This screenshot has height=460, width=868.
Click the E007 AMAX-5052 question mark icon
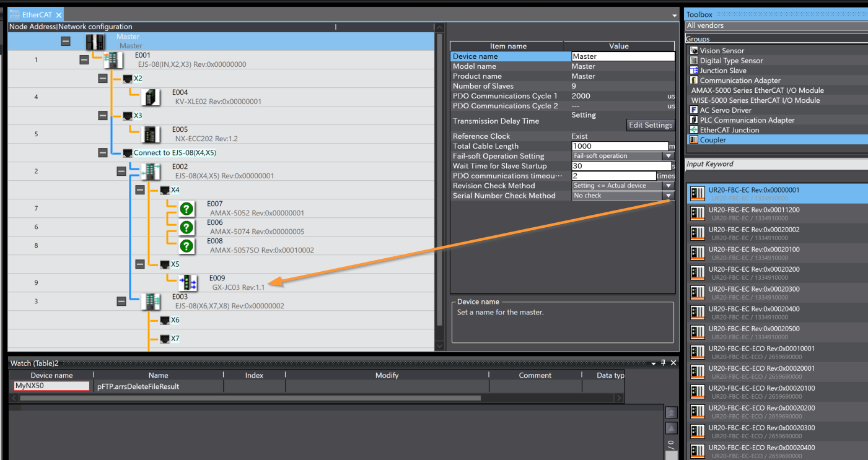coord(186,209)
